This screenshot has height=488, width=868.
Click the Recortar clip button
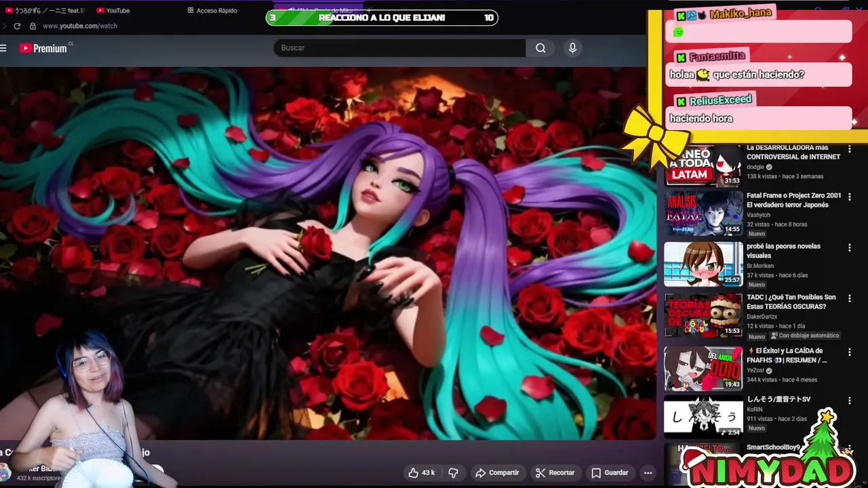click(x=555, y=472)
